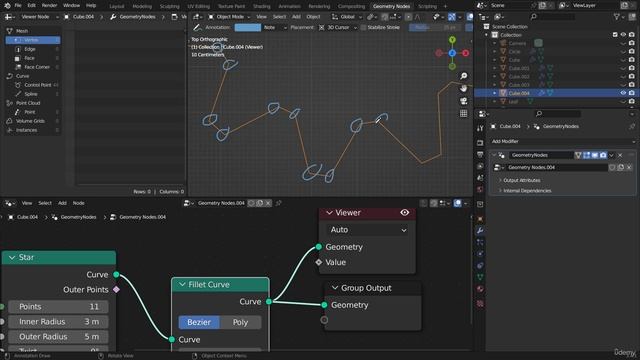
Task: Select Instances domain in spreadsheet
Action: point(33,130)
